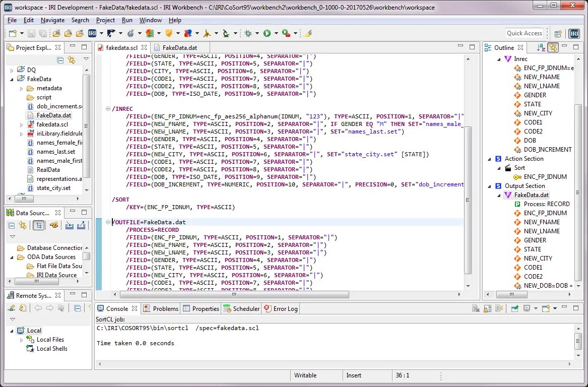The image size is (588, 387).
Task: Expand the metadata folder
Action: tap(21, 89)
